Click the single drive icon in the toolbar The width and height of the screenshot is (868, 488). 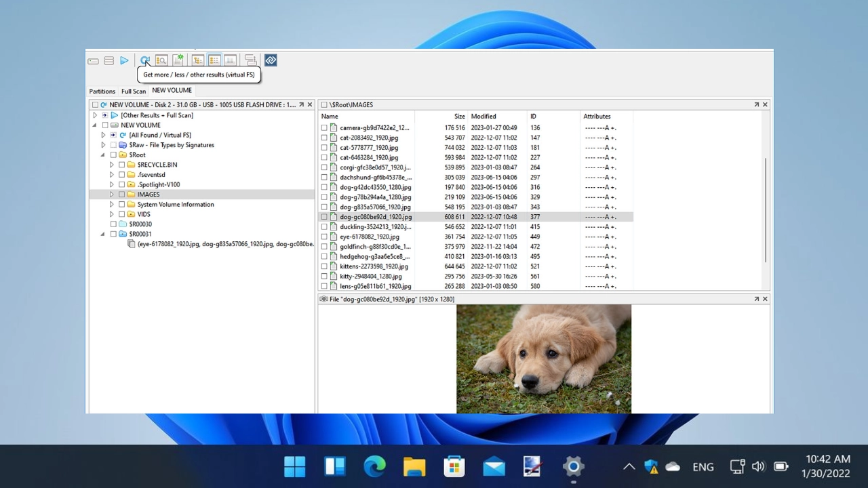(93, 61)
